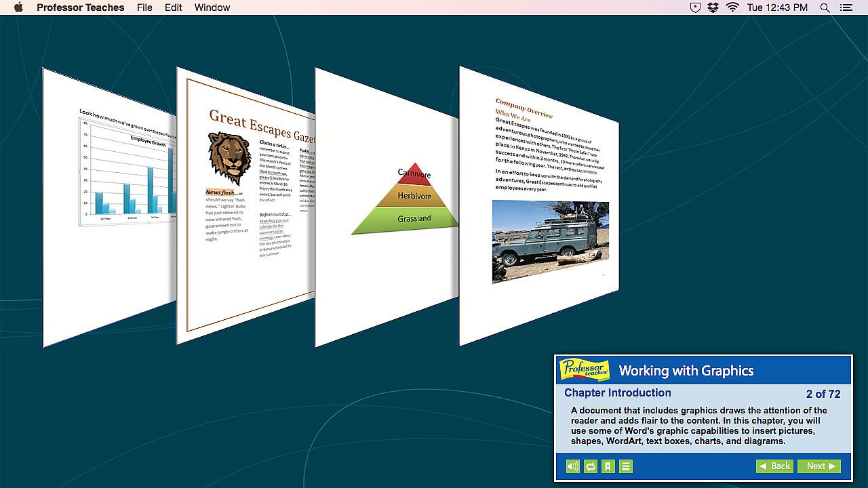The height and width of the screenshot is (488, 868).
Task: Open the Edit menu
Action: [174, 7]
